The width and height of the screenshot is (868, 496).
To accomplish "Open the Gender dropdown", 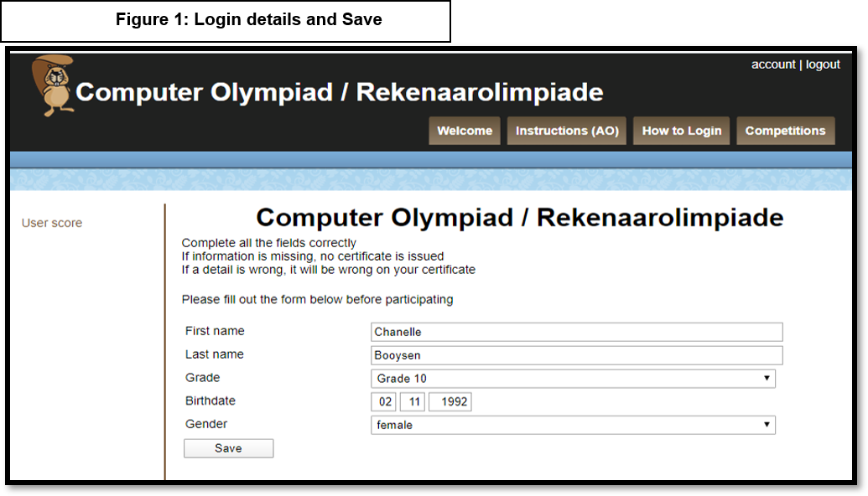I will click(573, 426).
